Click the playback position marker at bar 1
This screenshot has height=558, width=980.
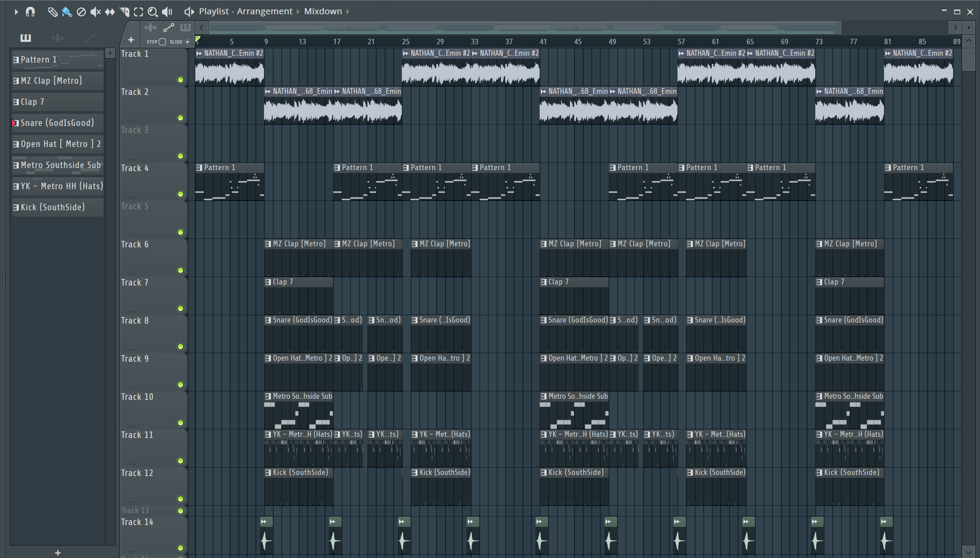pyautogui.click(x=198, y=39)
